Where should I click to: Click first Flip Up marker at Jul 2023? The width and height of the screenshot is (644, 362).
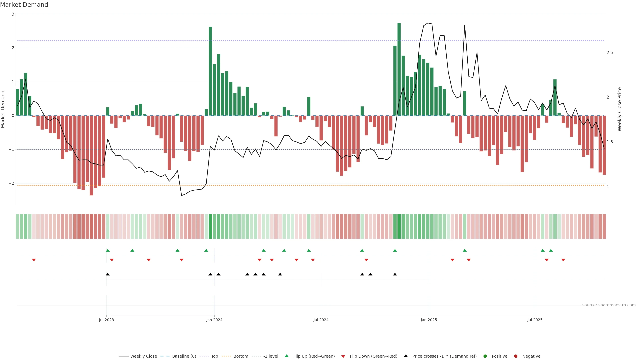pyautogui.click(x=108, y=251)
